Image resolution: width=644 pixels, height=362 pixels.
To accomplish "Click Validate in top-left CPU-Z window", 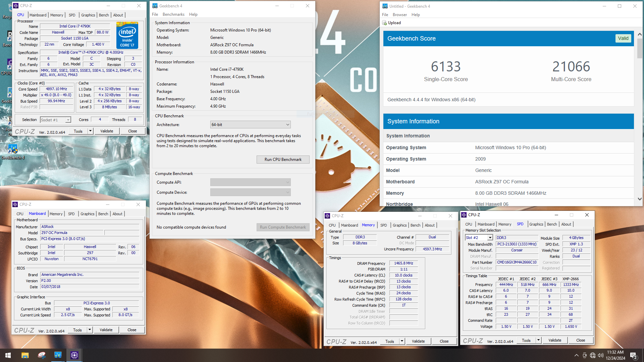I will coord(107,131).
